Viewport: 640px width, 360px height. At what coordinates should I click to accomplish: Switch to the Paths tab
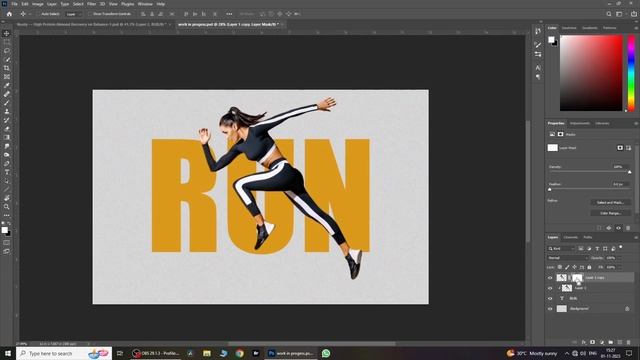(587, 237)
